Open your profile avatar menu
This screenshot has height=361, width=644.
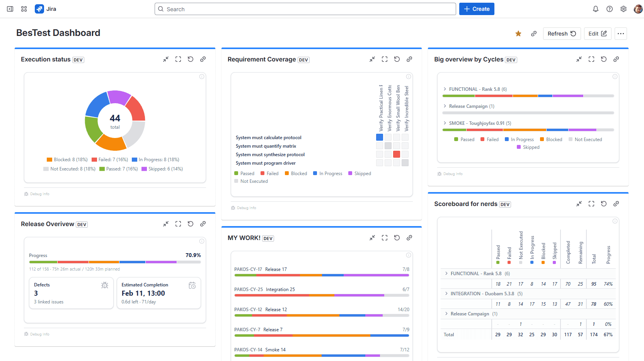tap(637, 9)
